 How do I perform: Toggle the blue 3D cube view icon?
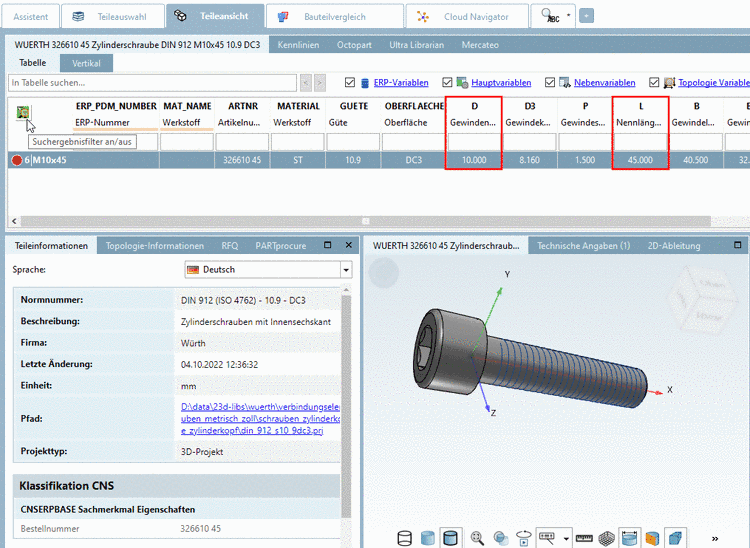pos(675,538)
